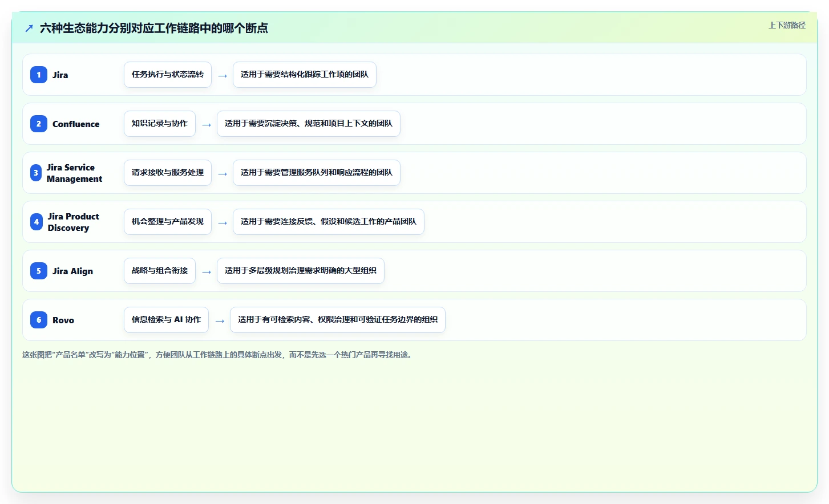Click number badge 6 next to Rovo
Viewport: 829px width, 504px height.
[39, 320]
